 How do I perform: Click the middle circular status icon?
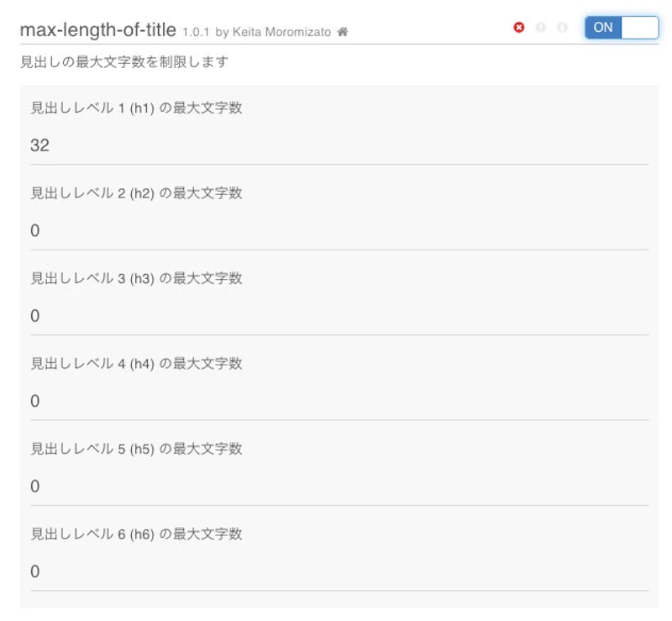click(541, 27)
